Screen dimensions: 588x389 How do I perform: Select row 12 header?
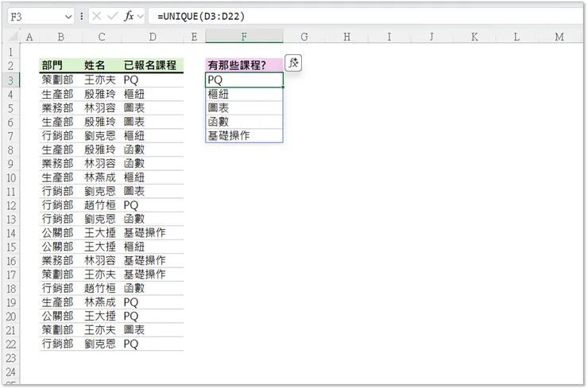click(x=10, y=205)
